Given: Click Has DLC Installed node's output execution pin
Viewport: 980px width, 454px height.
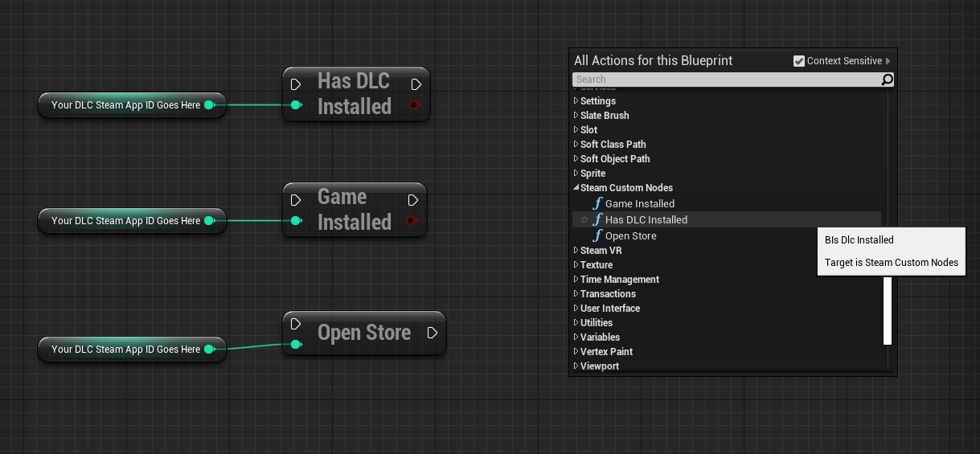Looking at the screenshot, I should 416,84.
